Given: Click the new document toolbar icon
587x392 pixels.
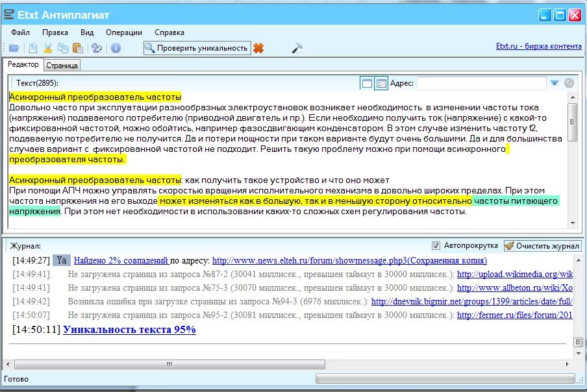Looking at the screenshot, I should click(33, 48).
